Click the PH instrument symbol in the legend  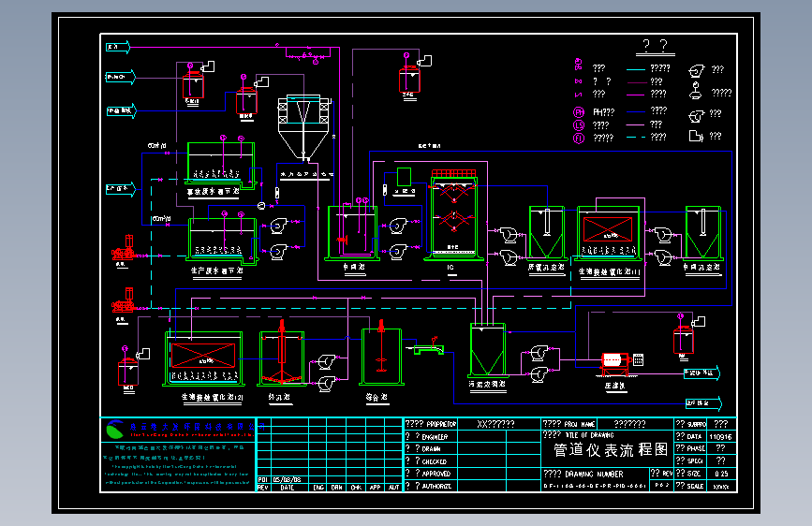(579, 112)
